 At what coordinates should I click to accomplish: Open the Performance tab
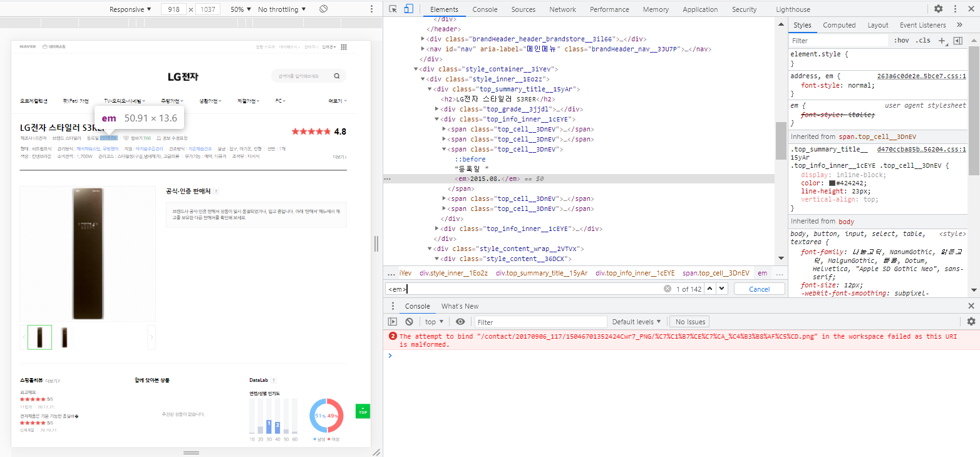[x=609, y=9]
